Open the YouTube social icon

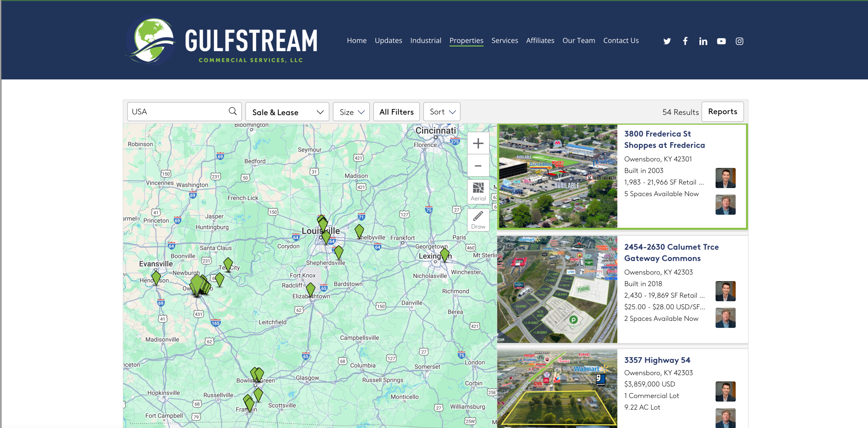click(721, 41)
